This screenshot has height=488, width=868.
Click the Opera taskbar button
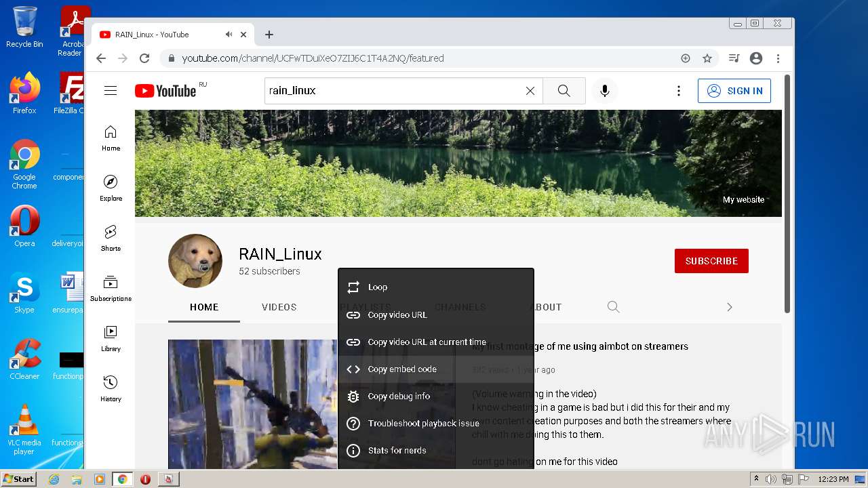coord(145,479)
